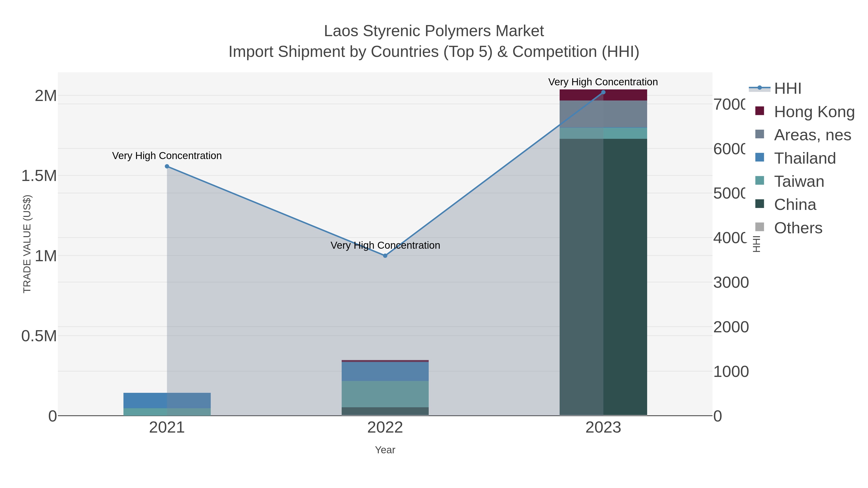
Task: Click the Taiwan teal legend swatch
Action: pos(759,180)
